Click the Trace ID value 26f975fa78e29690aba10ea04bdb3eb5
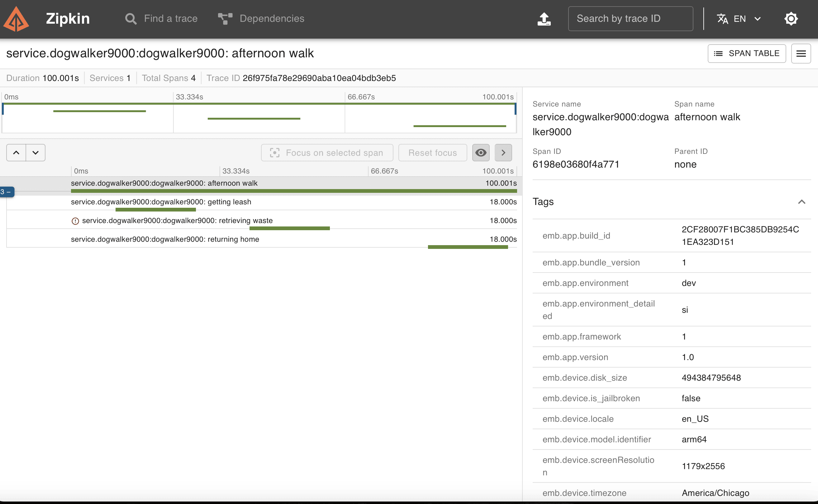The width and height of the screenshot is (818, 504). tap(319, 78)
